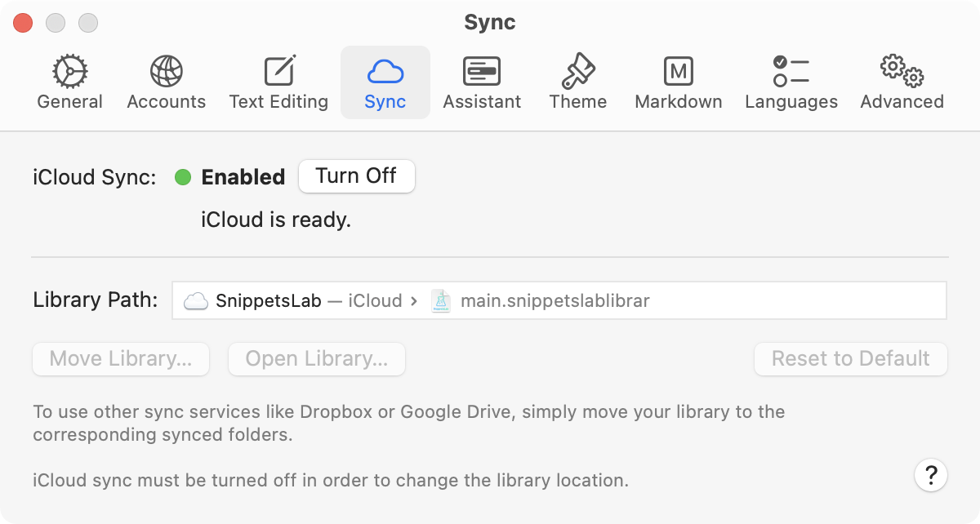Click the Move Library button

[121, 359]
